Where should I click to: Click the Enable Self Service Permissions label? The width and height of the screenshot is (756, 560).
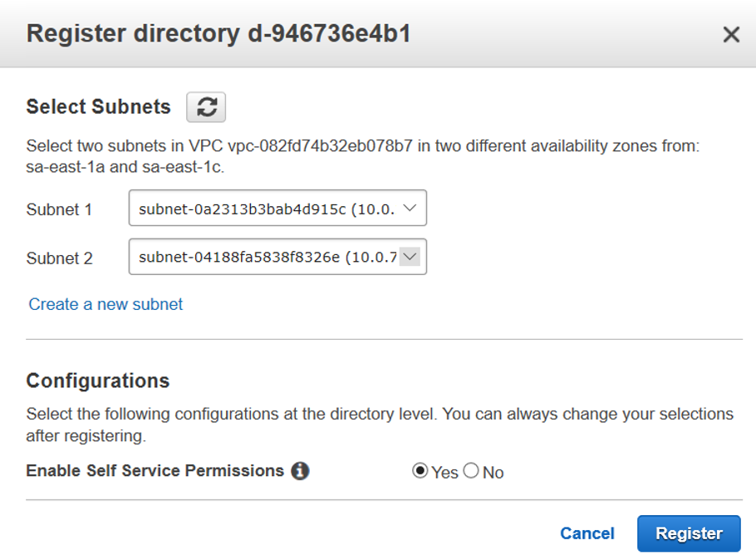pos(155,470)
